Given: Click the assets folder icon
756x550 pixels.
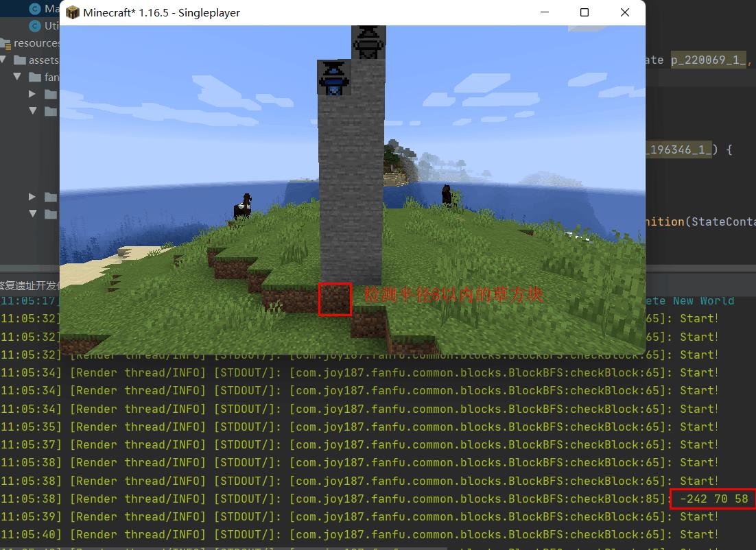Looking at the screenshot, I should 20,60.
